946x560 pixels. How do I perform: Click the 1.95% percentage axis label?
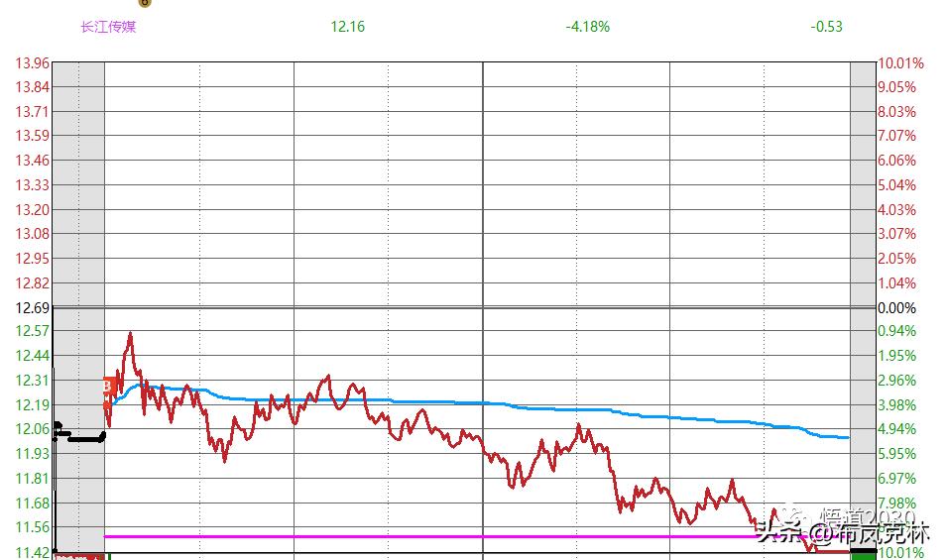click(896, 356)
